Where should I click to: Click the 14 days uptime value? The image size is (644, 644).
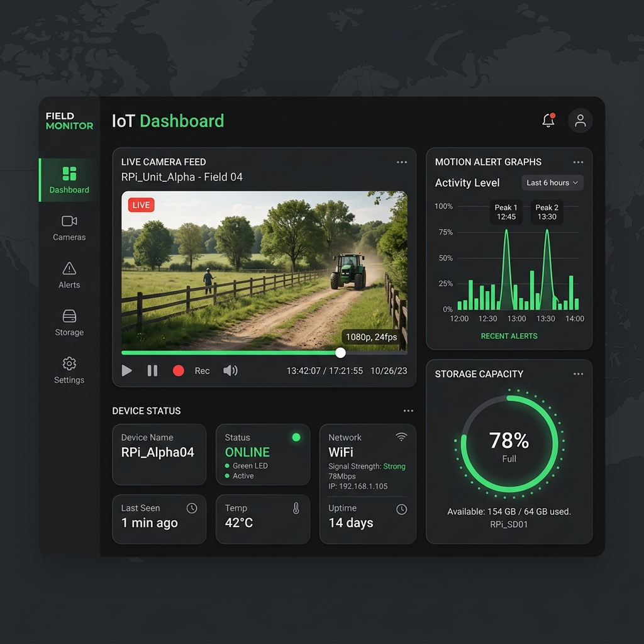[x=351, y=523]
